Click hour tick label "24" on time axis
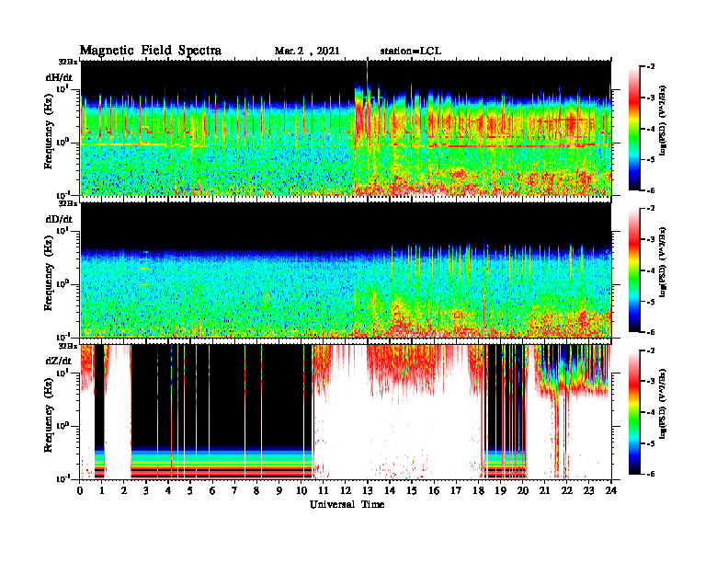The image size is (728, 563). [x=611, y=490]
